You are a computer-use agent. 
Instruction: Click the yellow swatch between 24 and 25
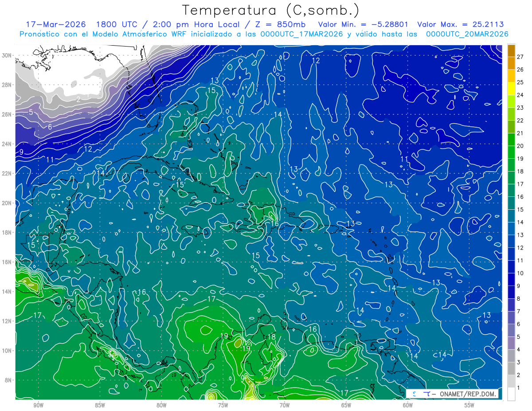point(512,89)
